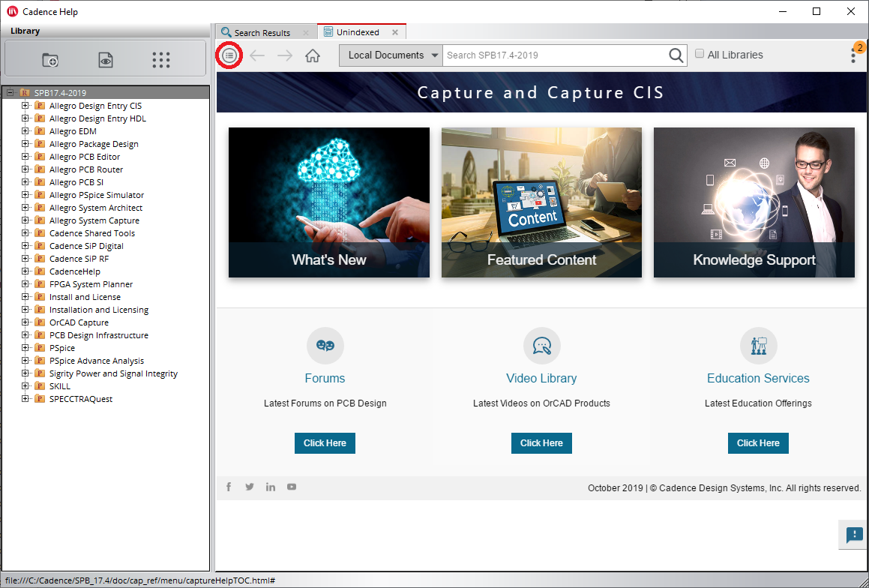Open the Twitter icon in footer
Viewport: 869px width, 588px height.
[250, 487]
